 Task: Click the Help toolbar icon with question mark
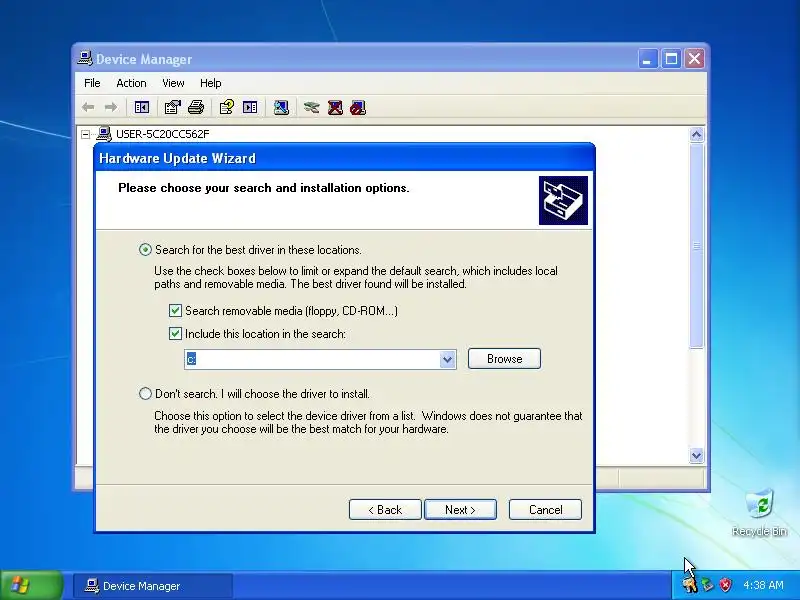click(x=226, y=107)
